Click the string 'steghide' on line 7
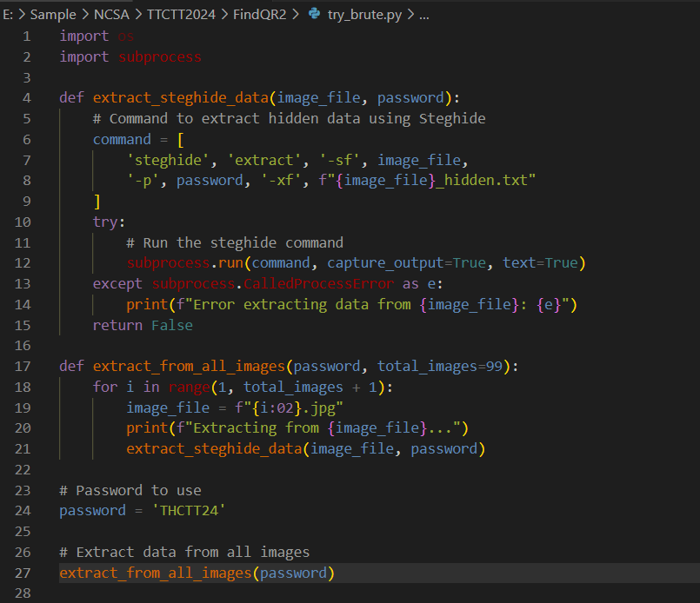The height and width of the screenshot is (603, 700). point(169,160)
